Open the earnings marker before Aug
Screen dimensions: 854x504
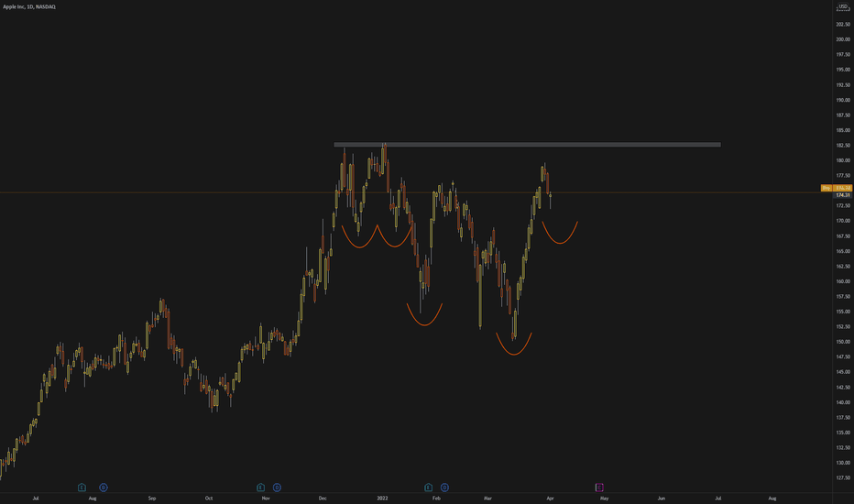pyautogui.click(x=82, y=488)
